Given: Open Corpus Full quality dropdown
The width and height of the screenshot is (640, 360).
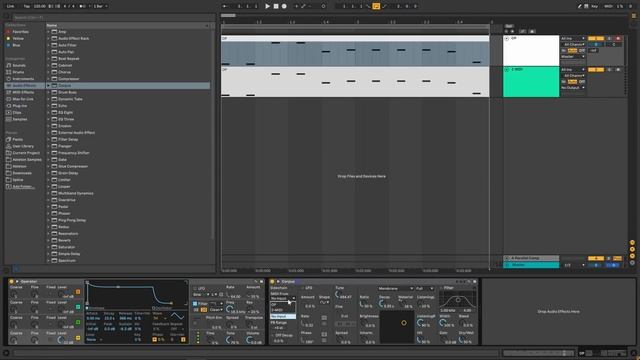Looking at the screenshot, I should 425,288.
